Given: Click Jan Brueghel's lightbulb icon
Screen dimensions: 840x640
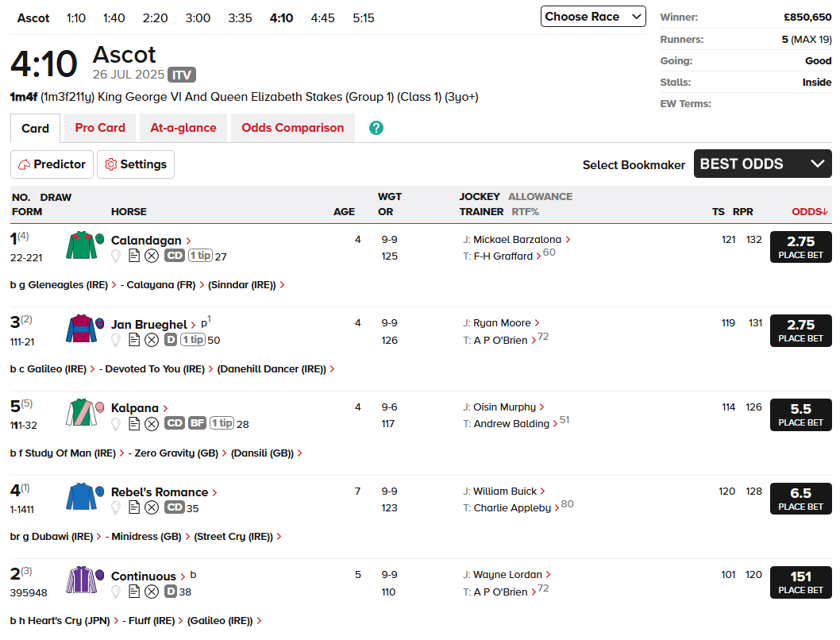Looking at the screenshot, I should 116,340.
